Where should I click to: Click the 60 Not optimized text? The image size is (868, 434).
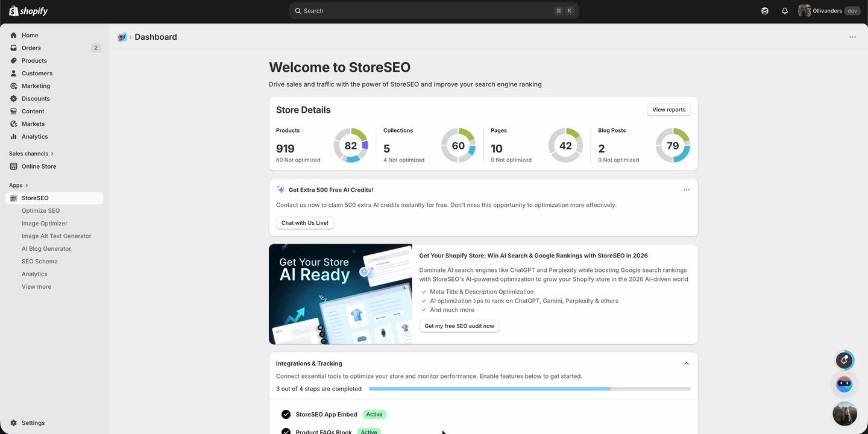coord(298,160)
